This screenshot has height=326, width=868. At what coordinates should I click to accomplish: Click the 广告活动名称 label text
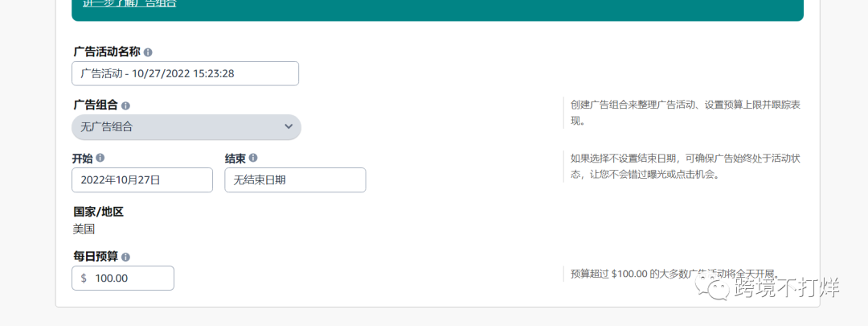point(106,52)
